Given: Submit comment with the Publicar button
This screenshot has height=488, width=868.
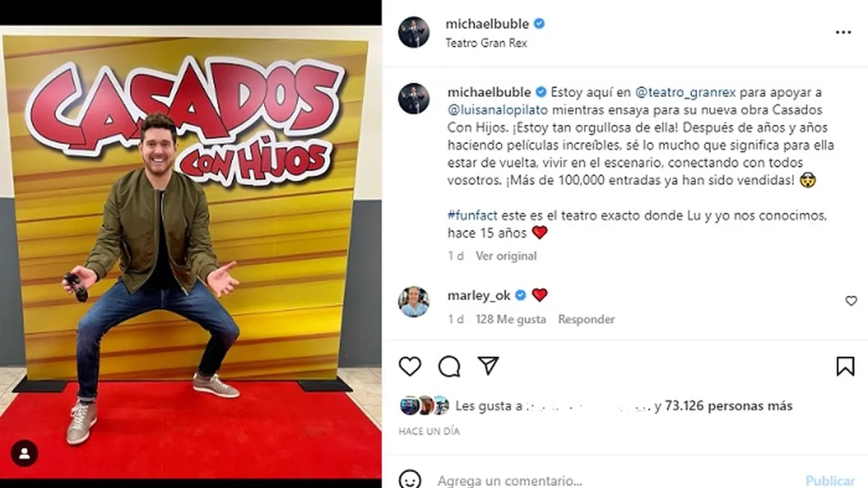Looking at the screenshot, I should pyautogui.click(x=830, y=481).
